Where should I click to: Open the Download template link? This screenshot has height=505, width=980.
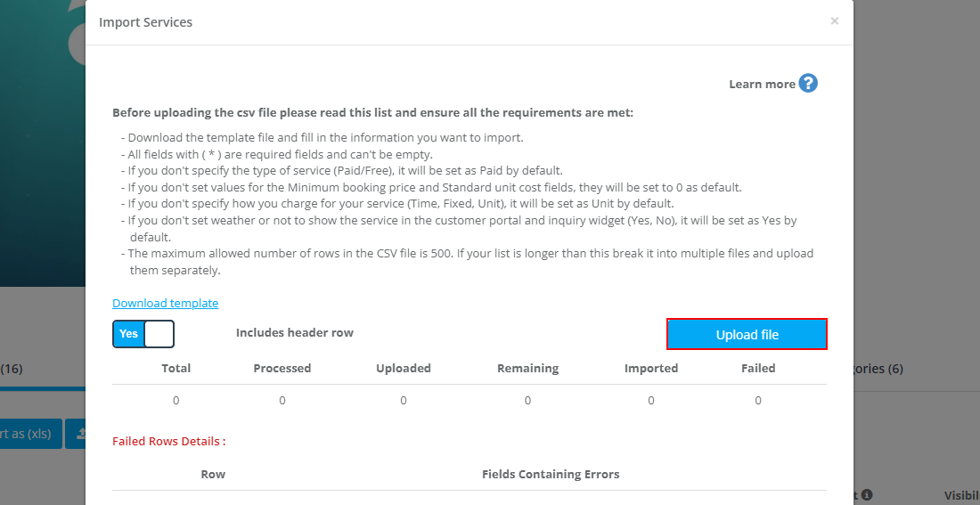tap(165, 304)
